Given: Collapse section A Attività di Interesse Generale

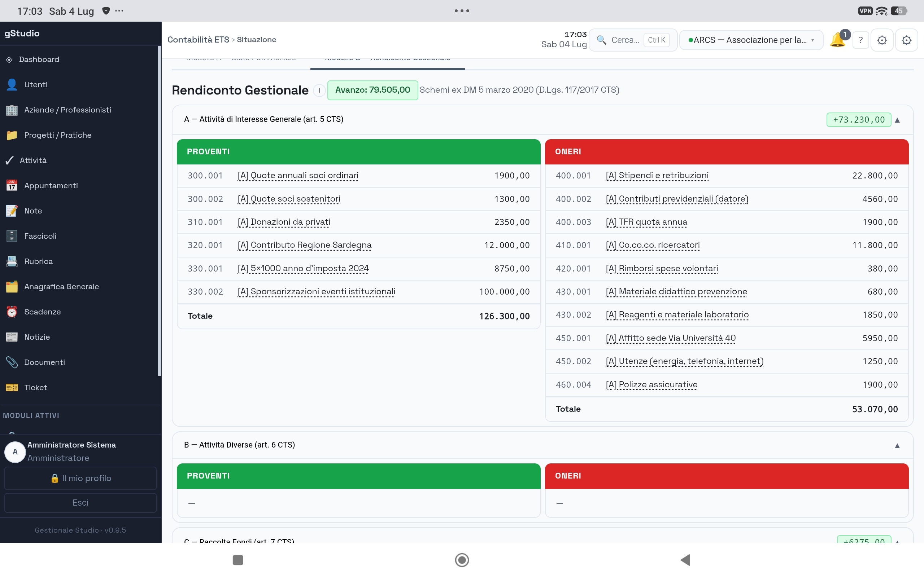Looking at the screenshot, I should pos(897,120).
